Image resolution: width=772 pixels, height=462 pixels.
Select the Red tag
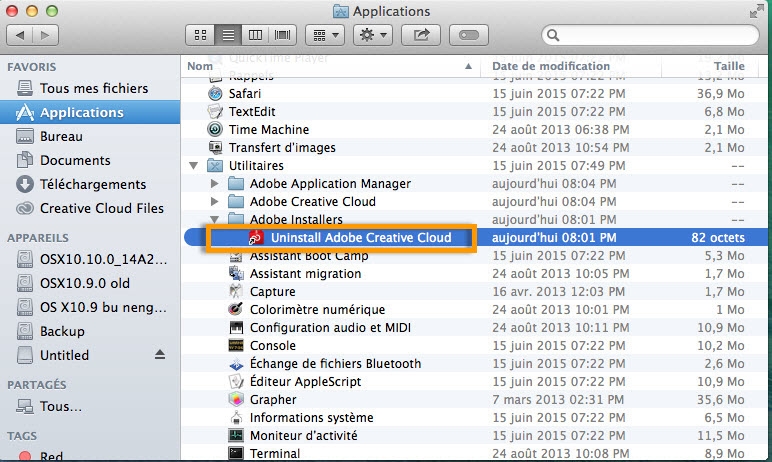click(x=90, y=456)
